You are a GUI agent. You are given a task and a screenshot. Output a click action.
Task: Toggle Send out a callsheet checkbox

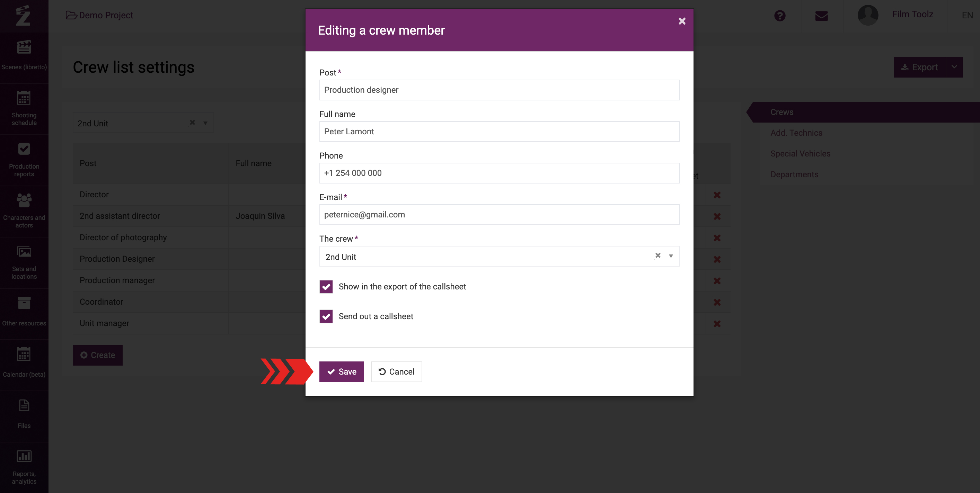[326, 316]
